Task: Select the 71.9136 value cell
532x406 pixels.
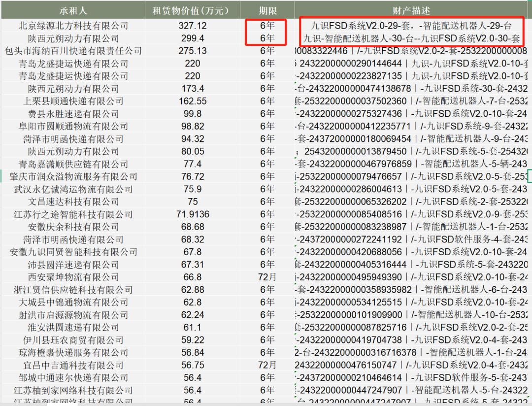Action: (193, 214)
